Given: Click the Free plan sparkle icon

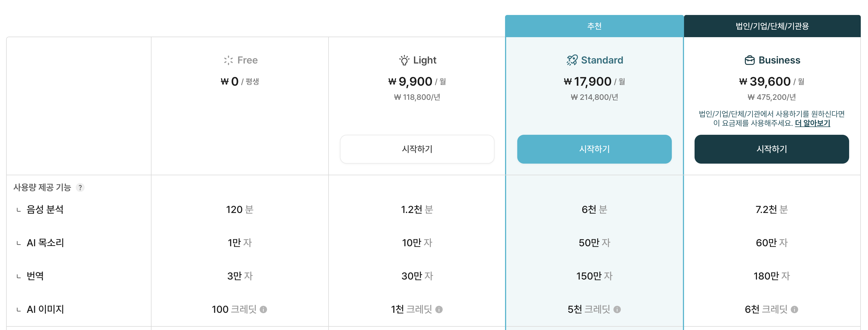Looking at the screenshot, I should (x=228, y=60).
